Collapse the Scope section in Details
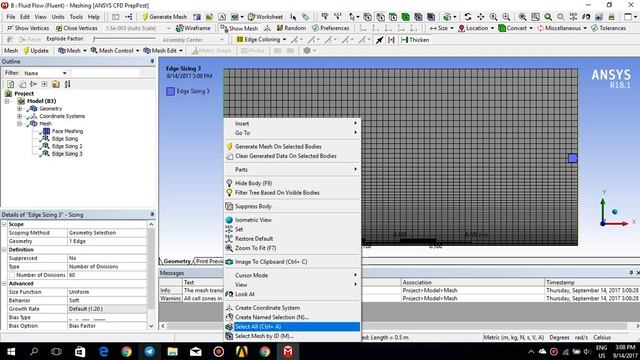The image size is (640, 360). point(4,224)
